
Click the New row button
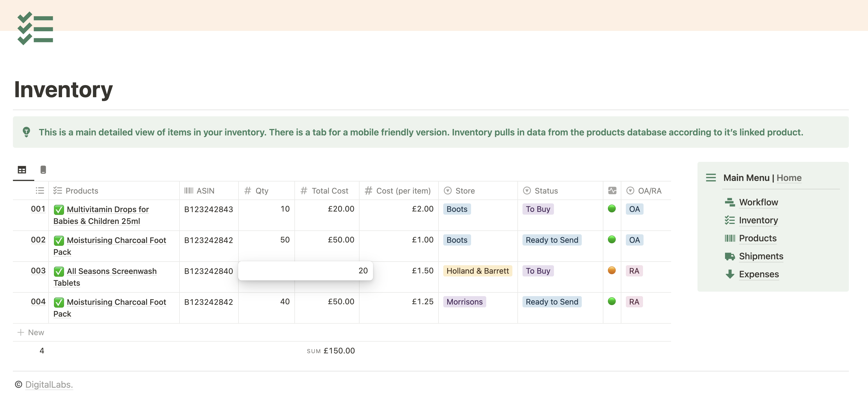tap(31, 332)
